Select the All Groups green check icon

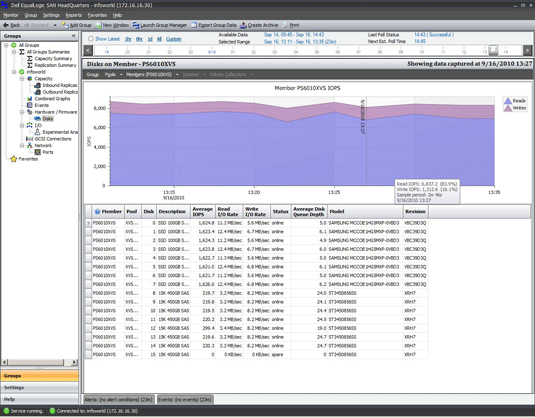pos(14,45)
